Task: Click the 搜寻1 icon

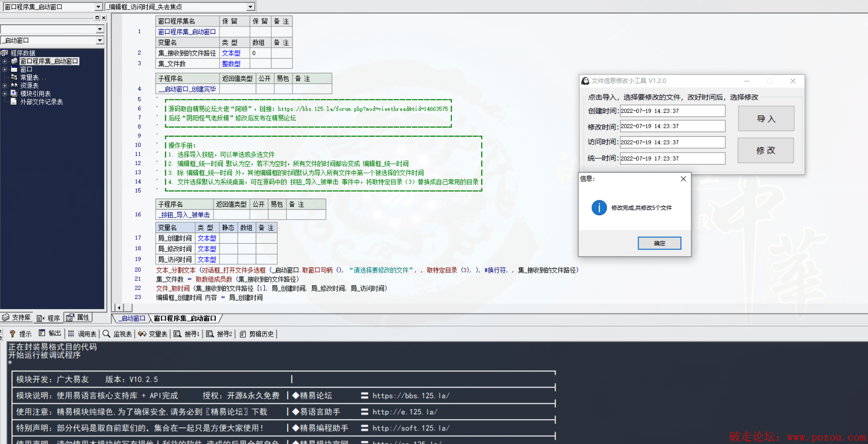Action: (177, 334)
